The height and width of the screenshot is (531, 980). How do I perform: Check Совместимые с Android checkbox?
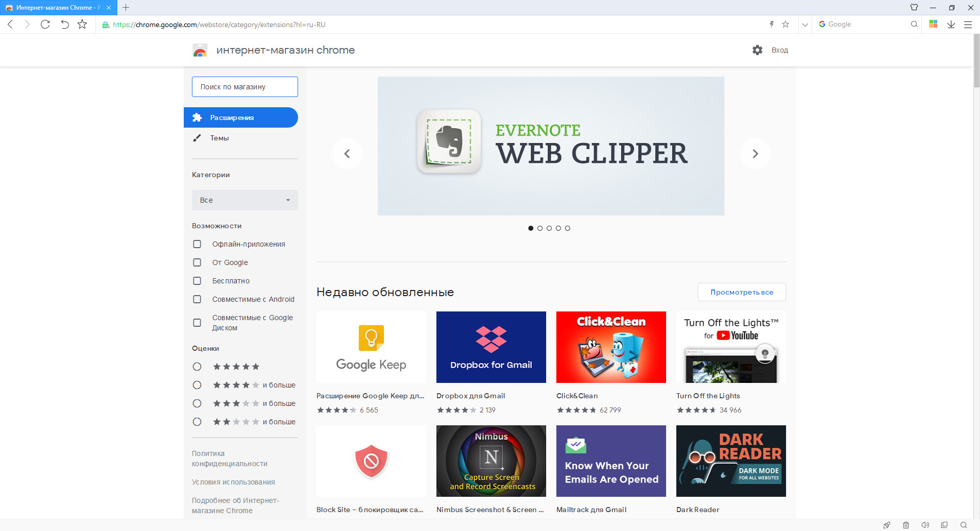click(x=197, y=299)
